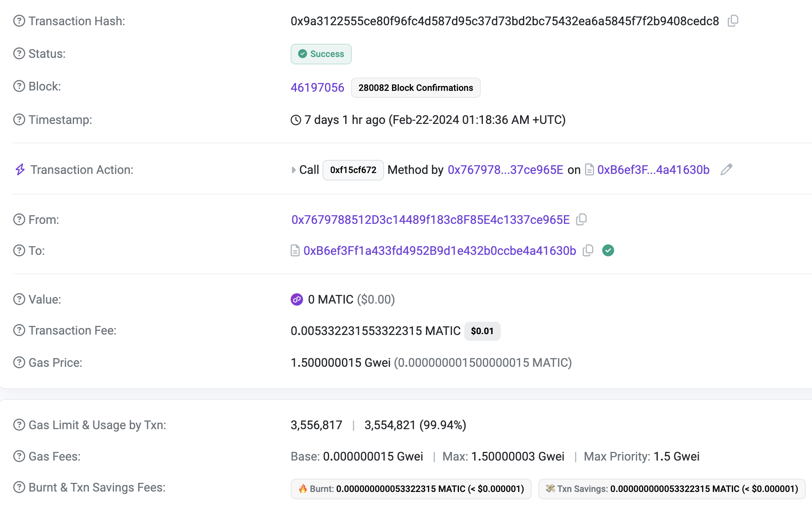Click the lightning bolt Transaction Action icon
812x513 pixels.
20,169
